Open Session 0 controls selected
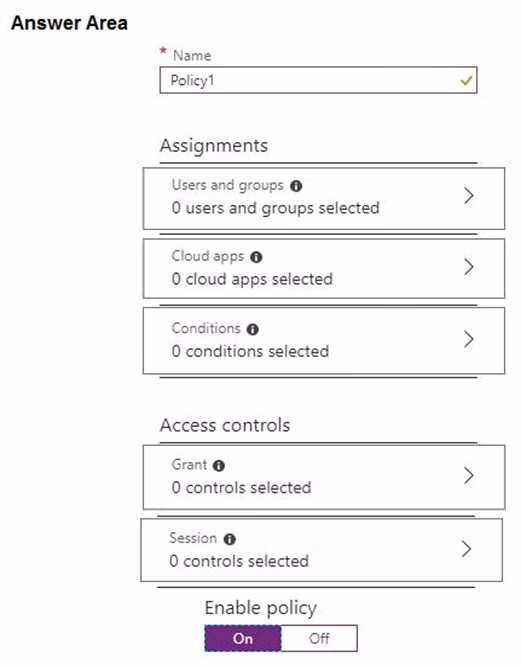The width and height of the screenshot is (521, 665). (x=322, y=550)
